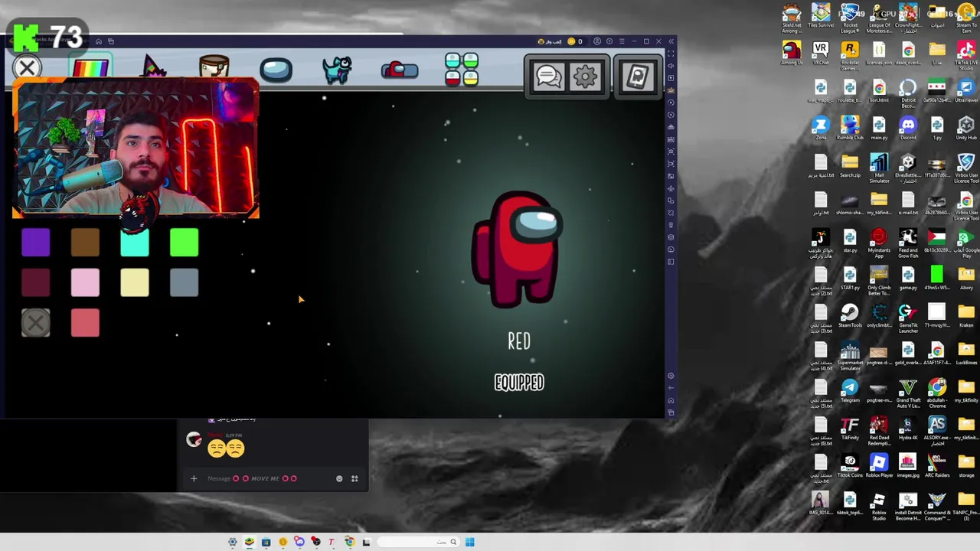Open Roblox Studio desktop shortcut

coord(879,506)
